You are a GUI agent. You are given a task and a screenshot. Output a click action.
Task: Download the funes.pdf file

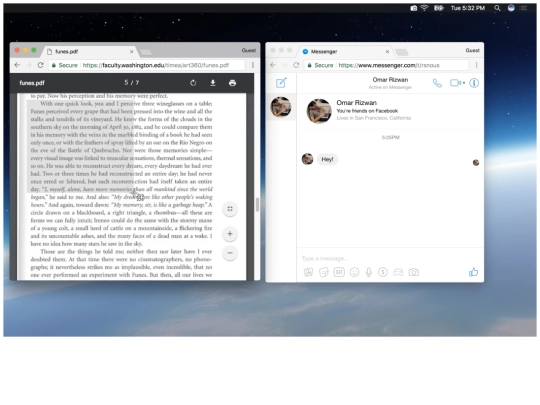pos(213,83)
